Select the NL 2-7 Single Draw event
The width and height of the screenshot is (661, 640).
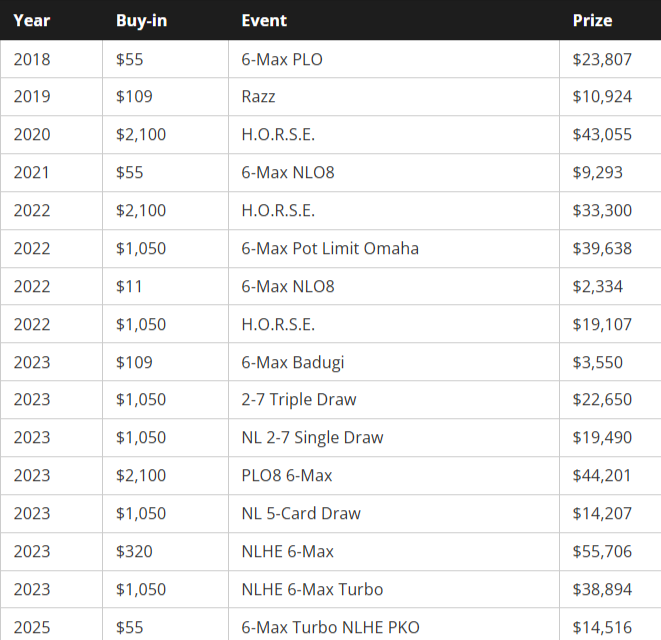point(312,438)
